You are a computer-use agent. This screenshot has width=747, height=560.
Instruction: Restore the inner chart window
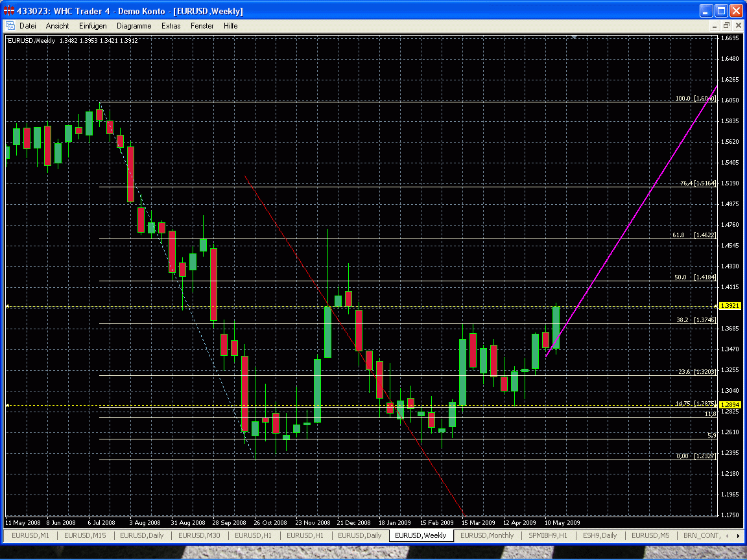click(x=726, y=26)
